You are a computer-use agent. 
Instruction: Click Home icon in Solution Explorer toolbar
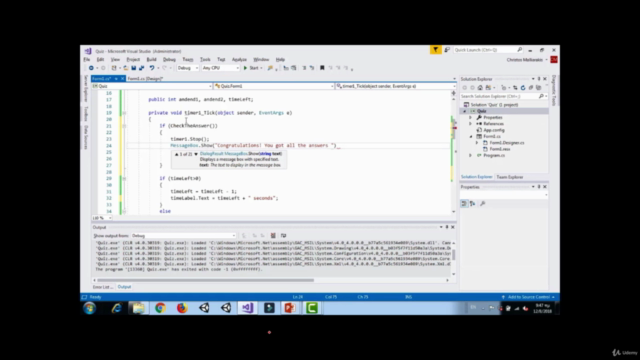480,88
